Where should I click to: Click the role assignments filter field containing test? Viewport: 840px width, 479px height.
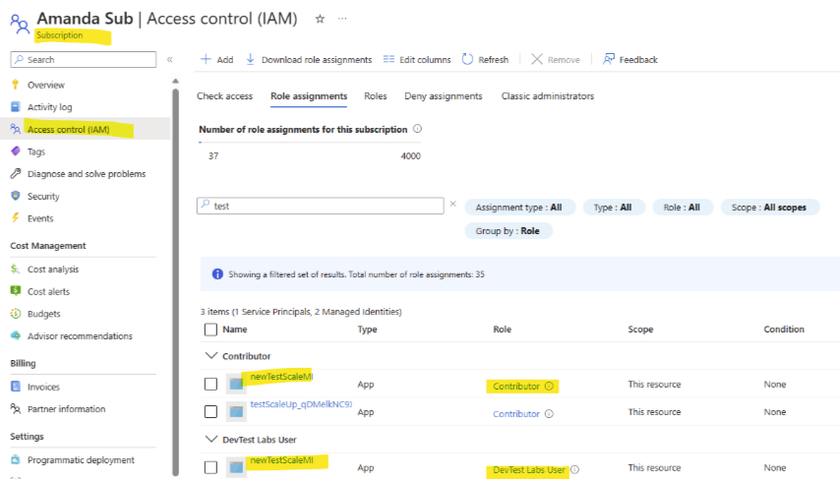pyautogui.click(x=320, y=206)
